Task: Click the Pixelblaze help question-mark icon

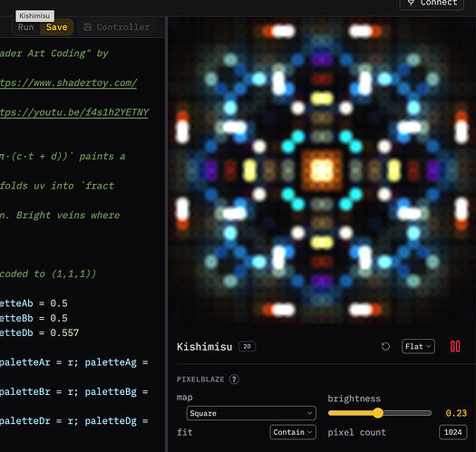Action: [234, 380]
